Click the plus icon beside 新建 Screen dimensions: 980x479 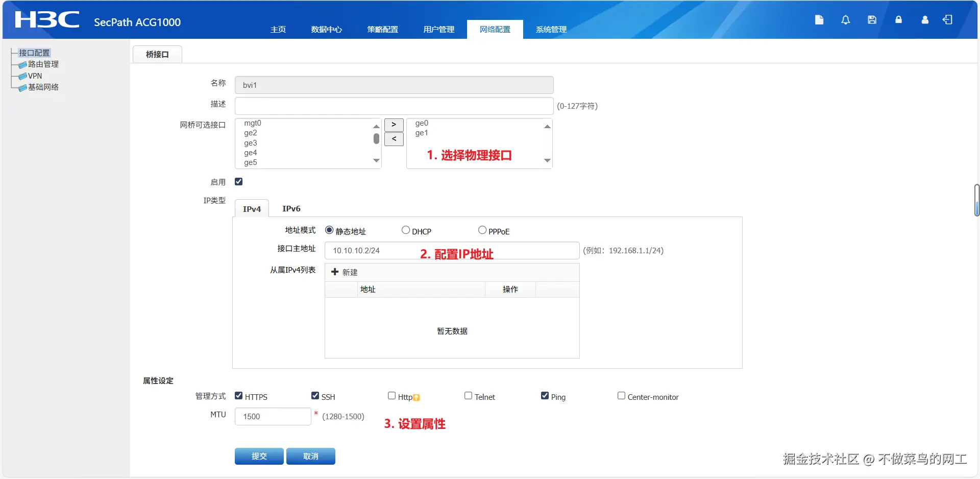click(335, 272)
